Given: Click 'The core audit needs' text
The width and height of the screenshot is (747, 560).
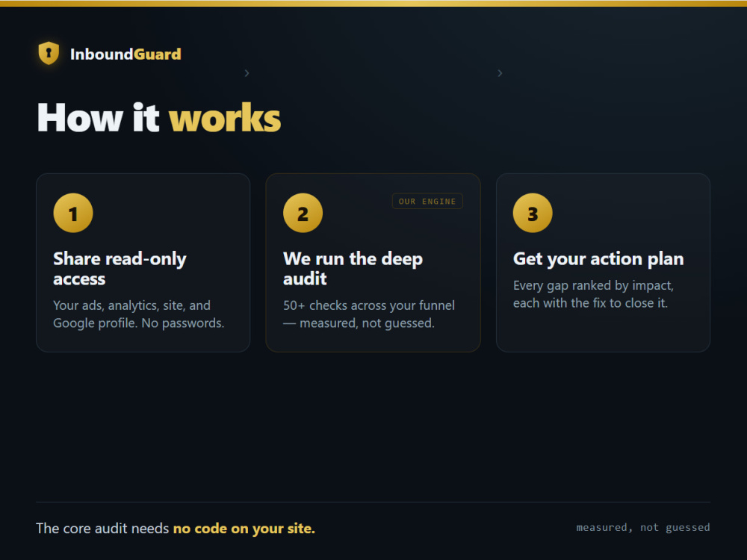Looking at the screenshot, I should (102, 529).
